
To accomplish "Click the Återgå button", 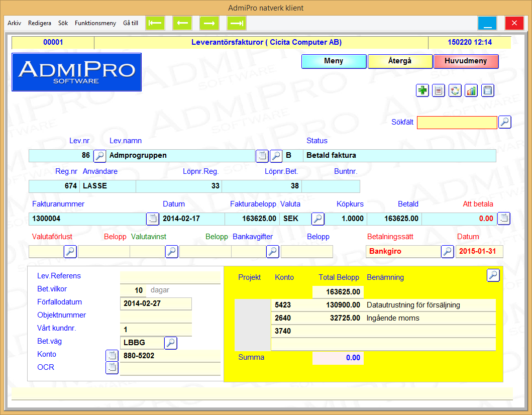I will (400, 61).
